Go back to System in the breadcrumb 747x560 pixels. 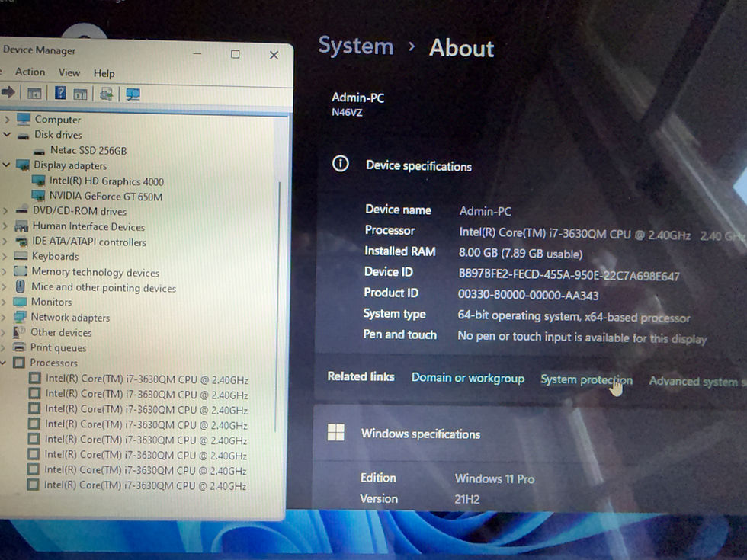[356, 46]
